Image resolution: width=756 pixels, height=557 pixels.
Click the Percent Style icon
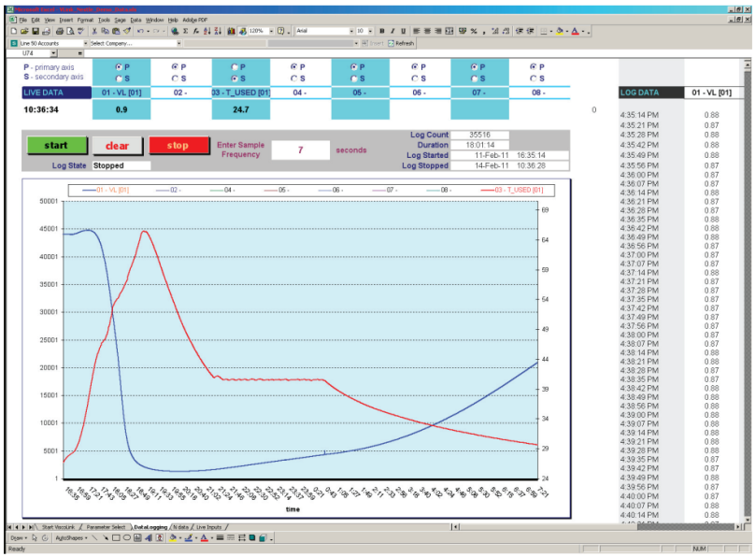point(474,31)
